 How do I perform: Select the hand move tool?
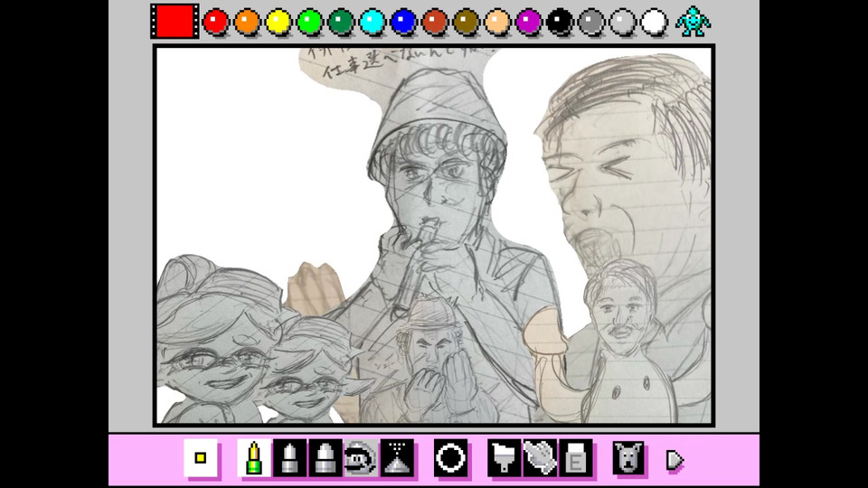coord(540,458)
